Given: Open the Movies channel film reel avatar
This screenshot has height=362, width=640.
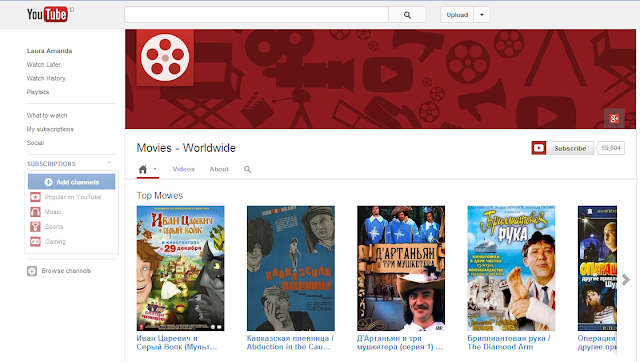Looking at the screenshot, I should click(165, 58).
